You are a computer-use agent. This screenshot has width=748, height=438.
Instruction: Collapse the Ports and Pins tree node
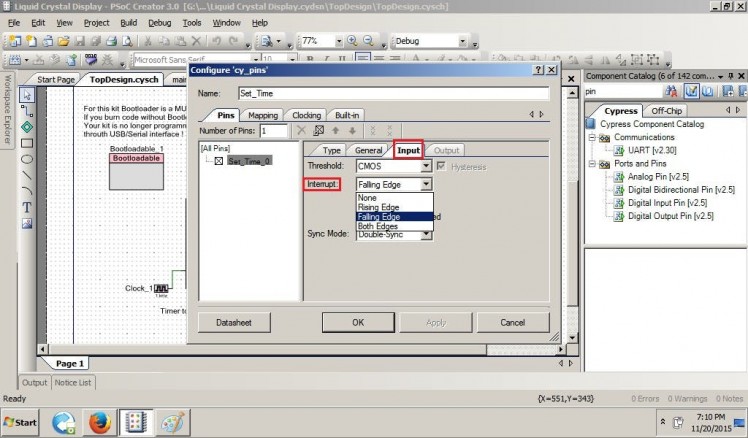point(592,164)
